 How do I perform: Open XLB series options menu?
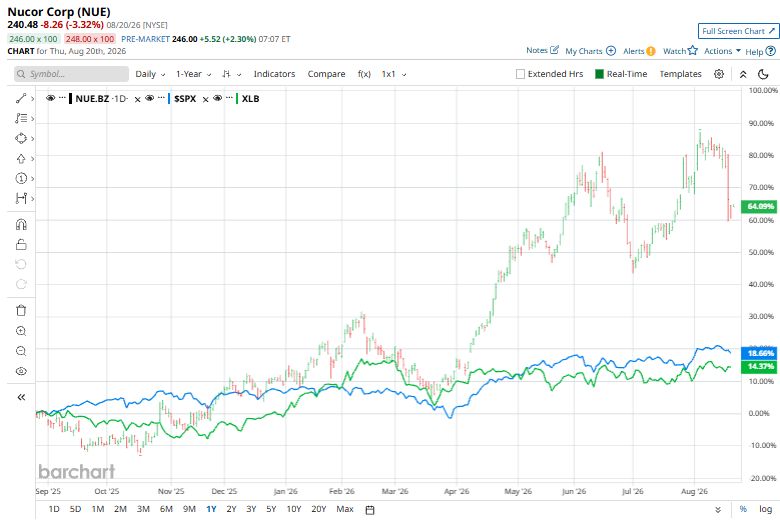pos(229,98)
